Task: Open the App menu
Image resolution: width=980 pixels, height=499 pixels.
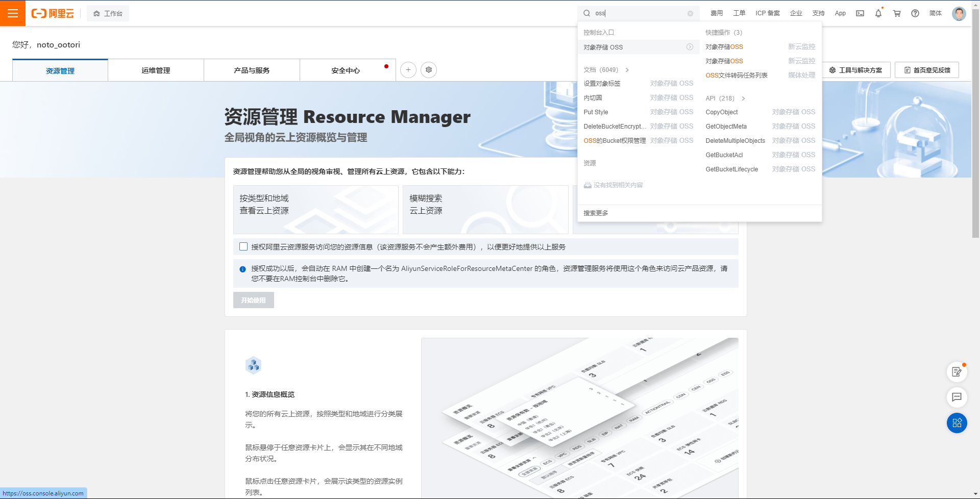Action: point(840,13)
